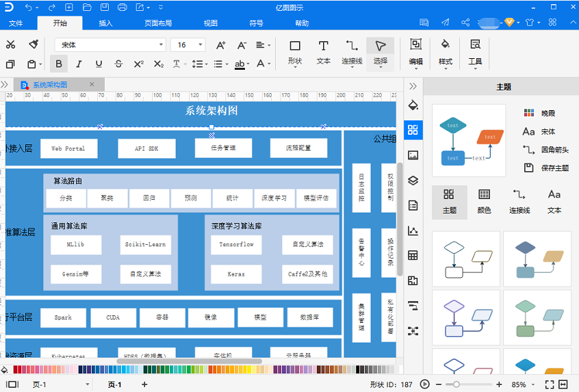Open the font name dropdown (宋体)
579x392 pixels.
click(110, 44)
